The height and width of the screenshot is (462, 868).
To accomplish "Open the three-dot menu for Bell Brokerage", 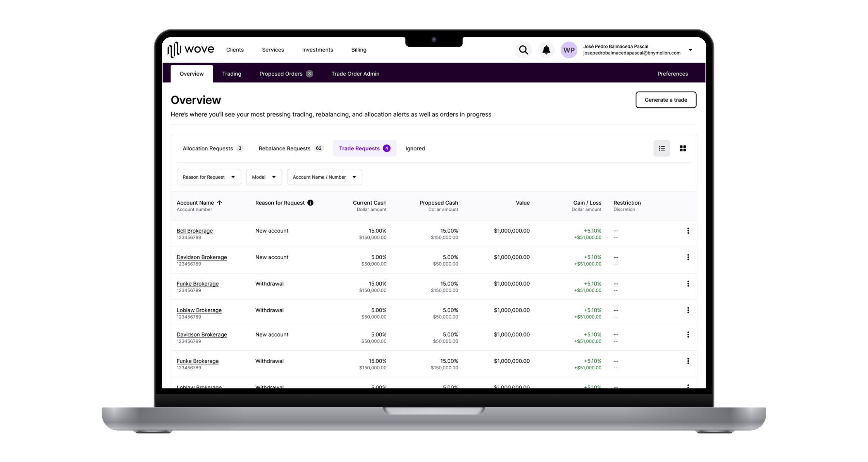I will click(x=688, y=231).
